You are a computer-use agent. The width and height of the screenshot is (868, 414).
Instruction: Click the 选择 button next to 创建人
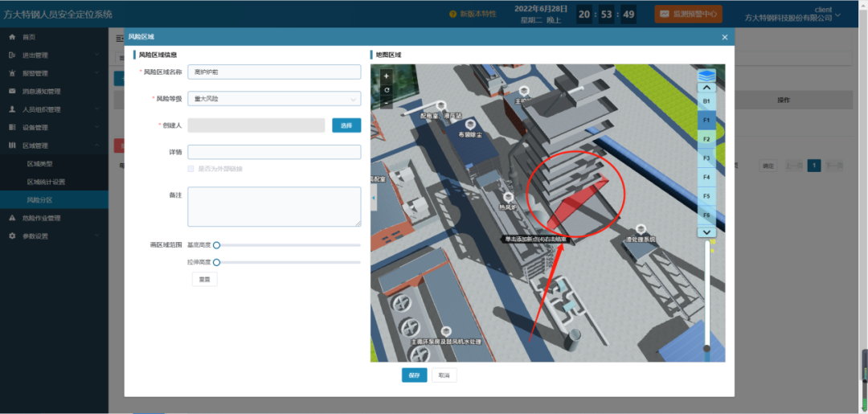click(346, 125)
